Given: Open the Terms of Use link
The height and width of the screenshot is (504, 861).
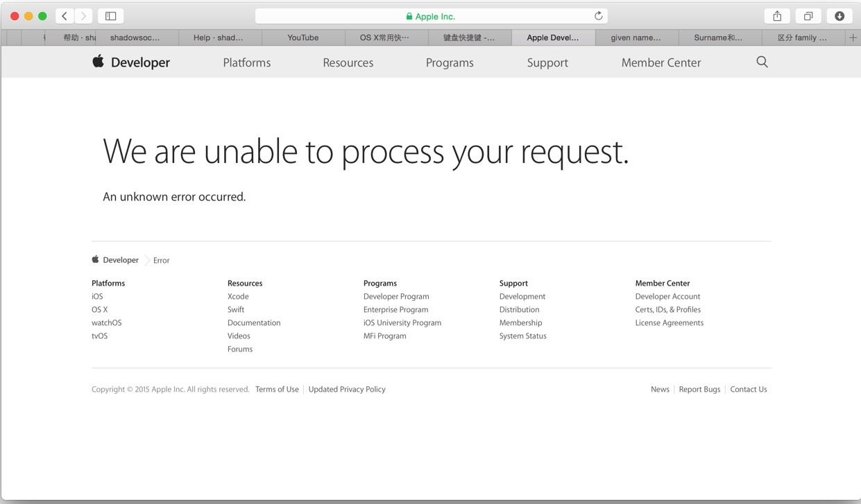Looking at the screenshot, I should point(277,390).
